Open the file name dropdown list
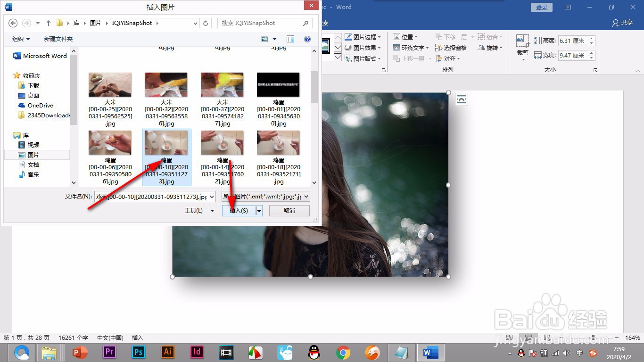The image size is (644, 362). pos(212,197)
